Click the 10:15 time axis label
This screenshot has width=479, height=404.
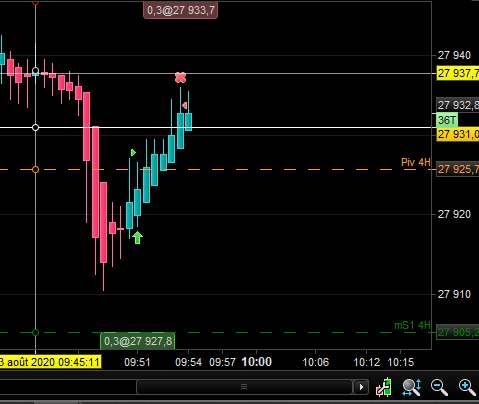click(x=400, y=362)
